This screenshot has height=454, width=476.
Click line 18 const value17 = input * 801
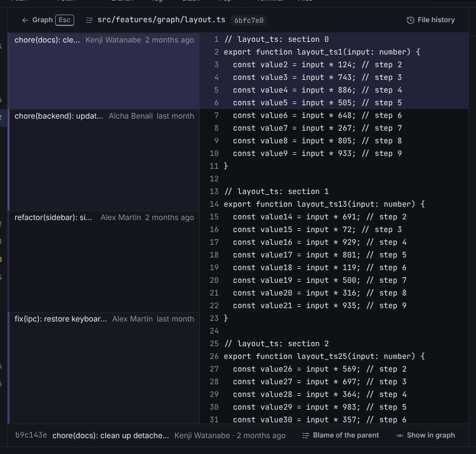click(x=320, y=255)
